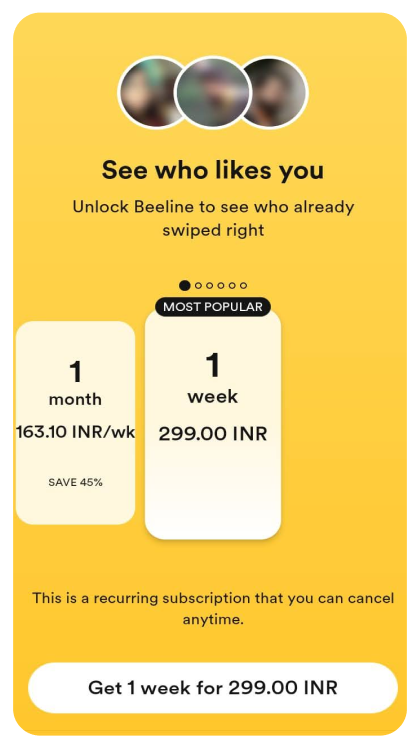Tap the right blurred profile photo

[279, 92]
